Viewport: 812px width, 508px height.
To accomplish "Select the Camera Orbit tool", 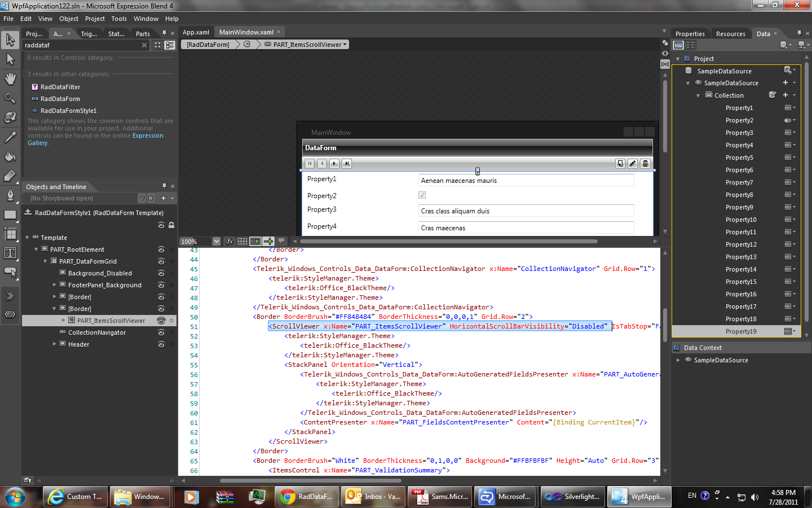I will point(10,117).
